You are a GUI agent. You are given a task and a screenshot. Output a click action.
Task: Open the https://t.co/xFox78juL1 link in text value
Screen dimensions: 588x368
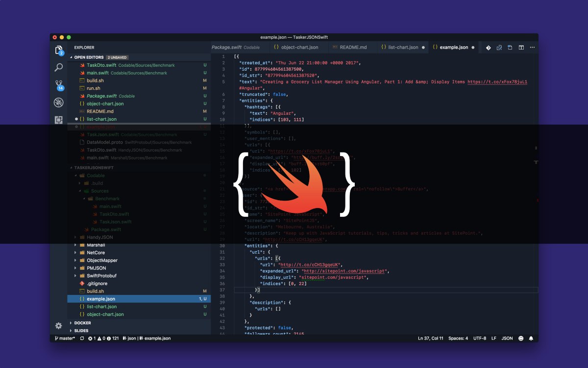point(497,82)
